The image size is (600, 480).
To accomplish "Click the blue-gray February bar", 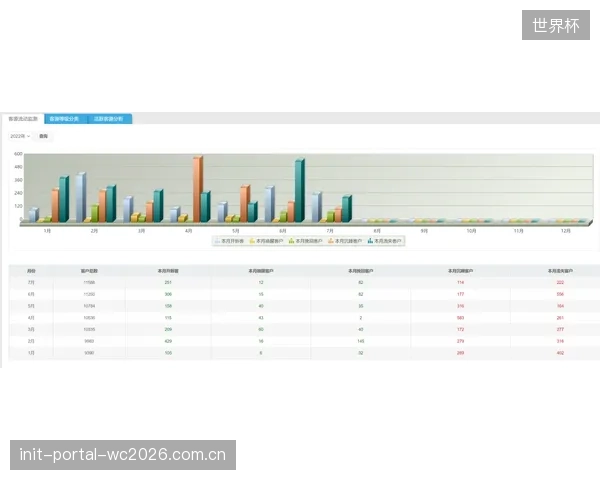I will click(x=81, y=198).
